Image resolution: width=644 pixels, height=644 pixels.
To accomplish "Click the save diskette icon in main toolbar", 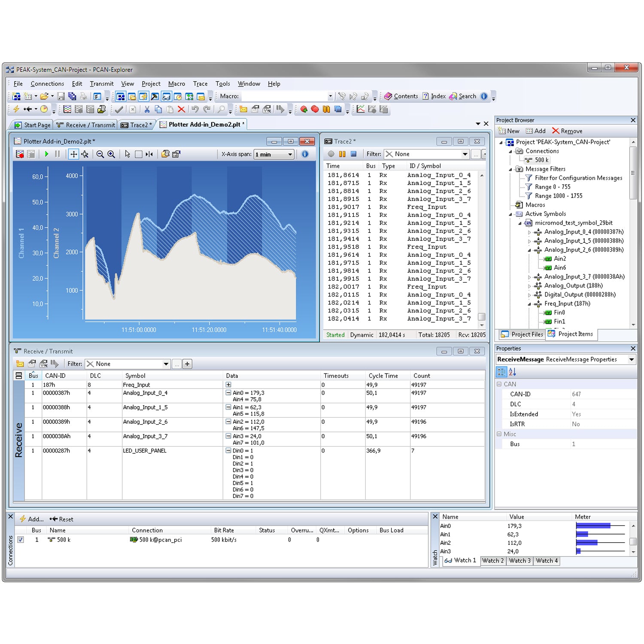I will pyautogui.click(x=61, y=96).
